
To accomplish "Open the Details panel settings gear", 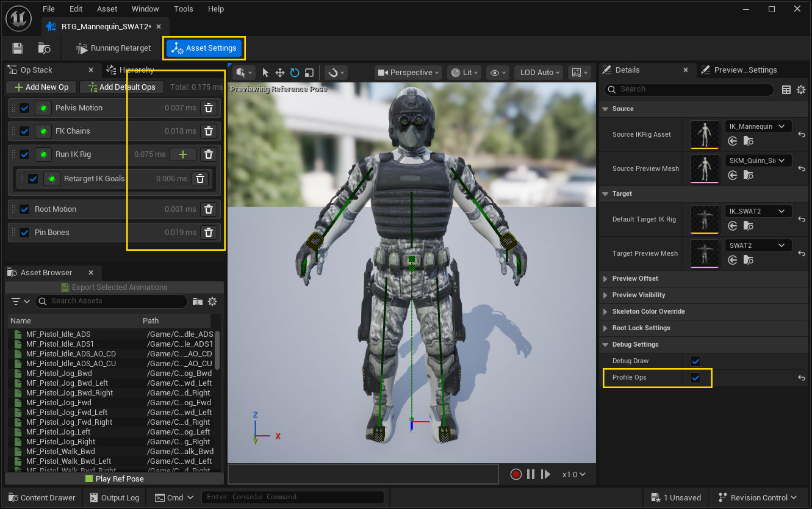I will [x=801, y=90].
